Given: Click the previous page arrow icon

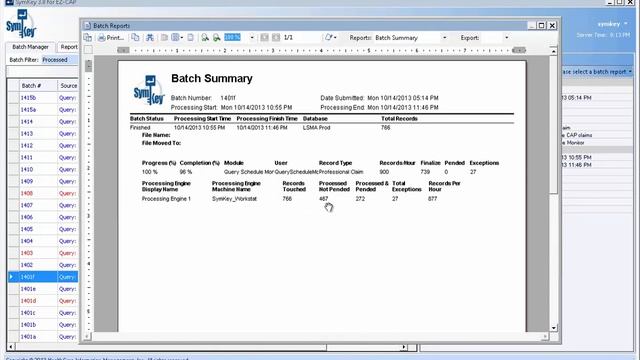Looking at the screenshot, I should [x=264, y=38].
